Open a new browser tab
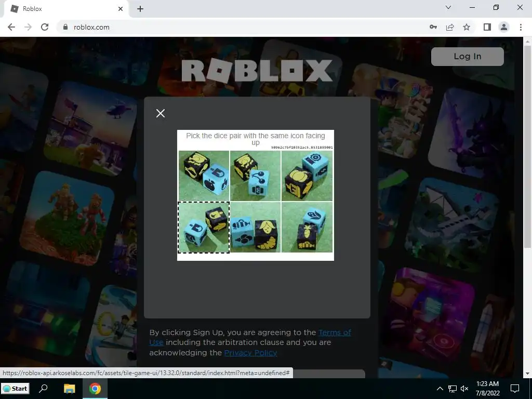 point(140,9)
